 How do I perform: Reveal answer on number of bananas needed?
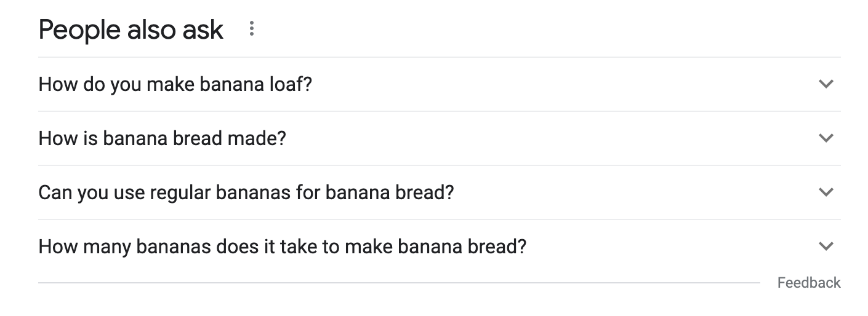click(x=282, y=247)
